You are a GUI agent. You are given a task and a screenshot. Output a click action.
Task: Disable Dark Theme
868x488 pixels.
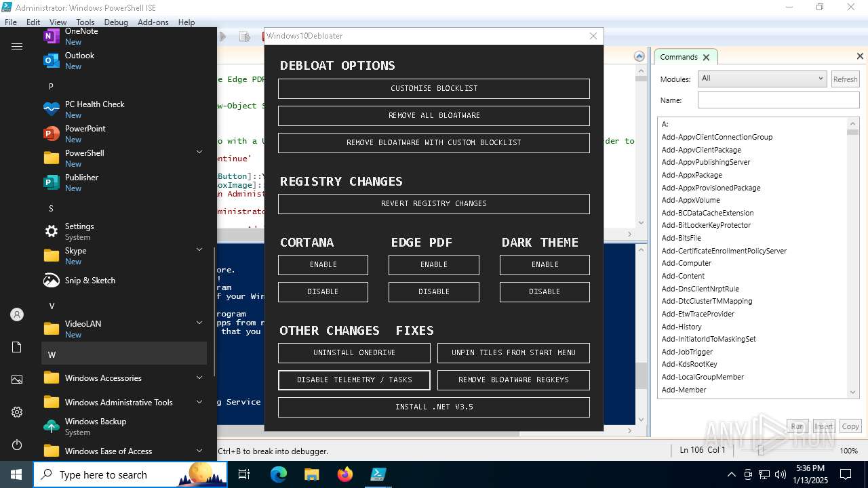pyautogui.click(x=545, y=292)
